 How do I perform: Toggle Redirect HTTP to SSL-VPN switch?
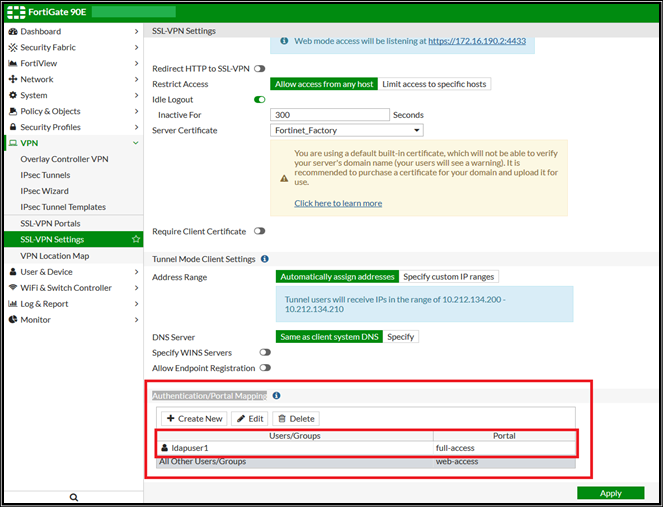click(x=260, y=69)
